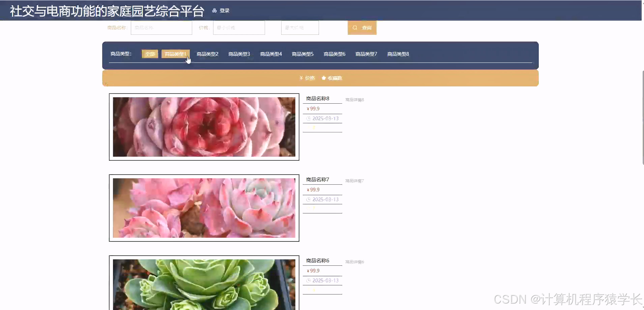Click the favorites star icon under 商品名称8
The image size is (644, 310).
pyautogui.click(x=309, y=128)
